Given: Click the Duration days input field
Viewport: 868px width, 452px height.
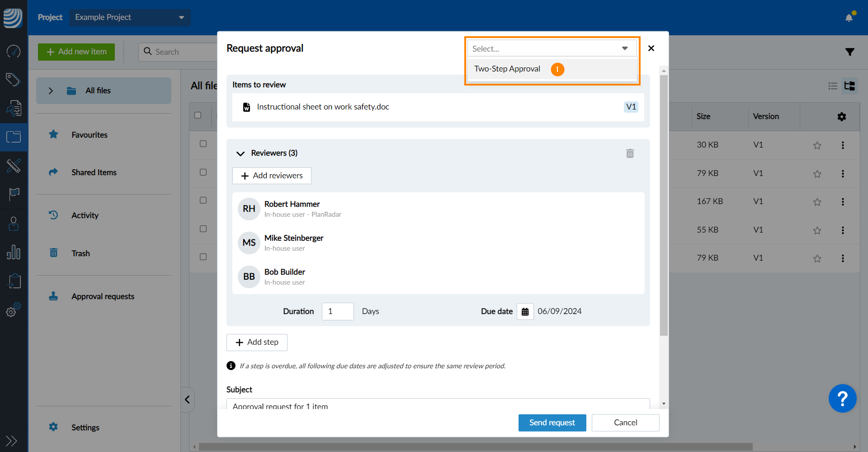Looking at the screenshot, I should click(337, 312).
